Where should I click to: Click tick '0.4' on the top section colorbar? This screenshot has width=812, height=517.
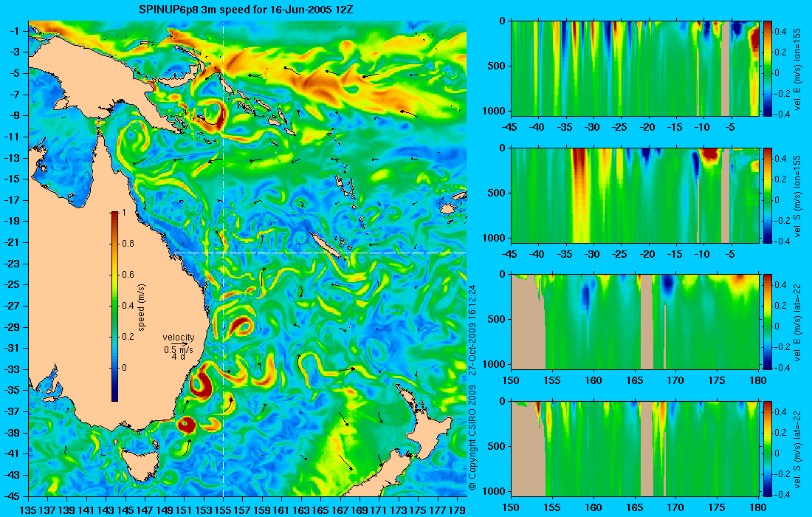(781, 32)
